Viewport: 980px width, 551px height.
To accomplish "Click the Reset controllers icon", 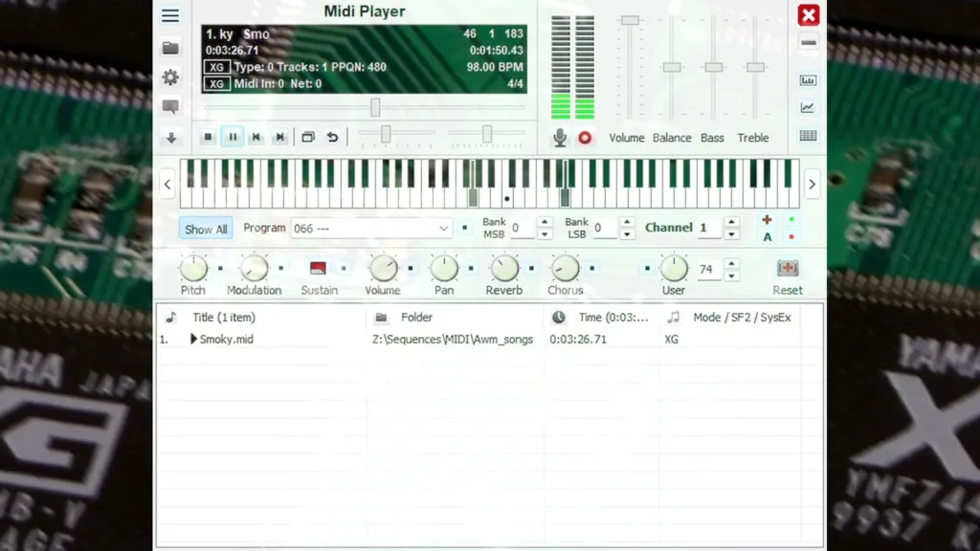I will tap(788, 269).
